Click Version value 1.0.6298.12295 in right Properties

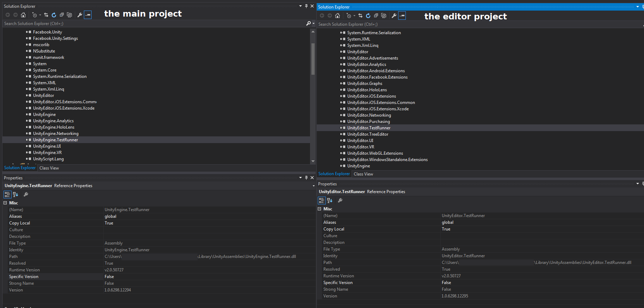(454, 296)
